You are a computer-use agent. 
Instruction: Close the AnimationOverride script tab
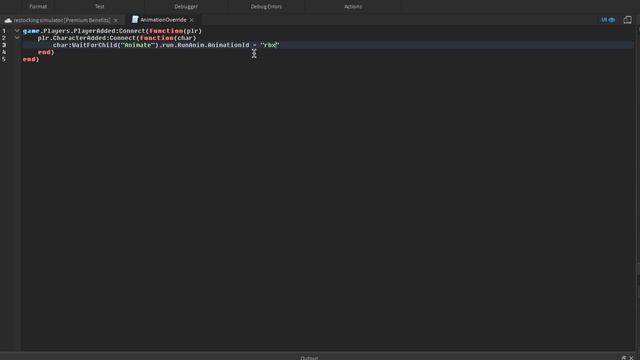[192, 20]
